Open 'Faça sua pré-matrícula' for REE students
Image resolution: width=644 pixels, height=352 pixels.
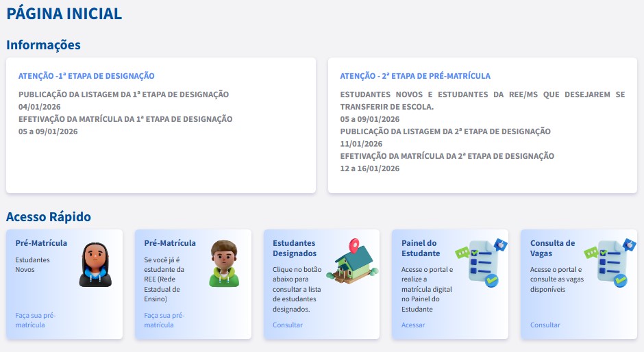pos(164,320)
